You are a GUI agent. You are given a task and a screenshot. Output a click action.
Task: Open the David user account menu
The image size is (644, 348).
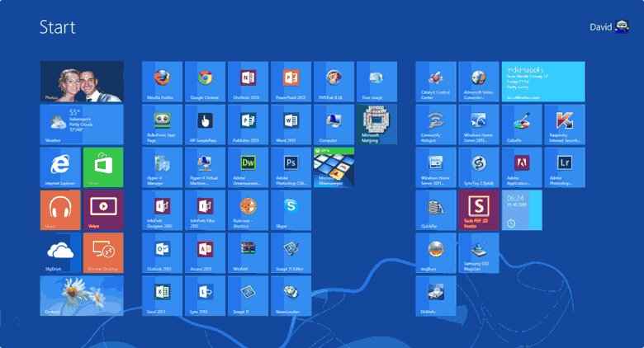coord(609,27)
